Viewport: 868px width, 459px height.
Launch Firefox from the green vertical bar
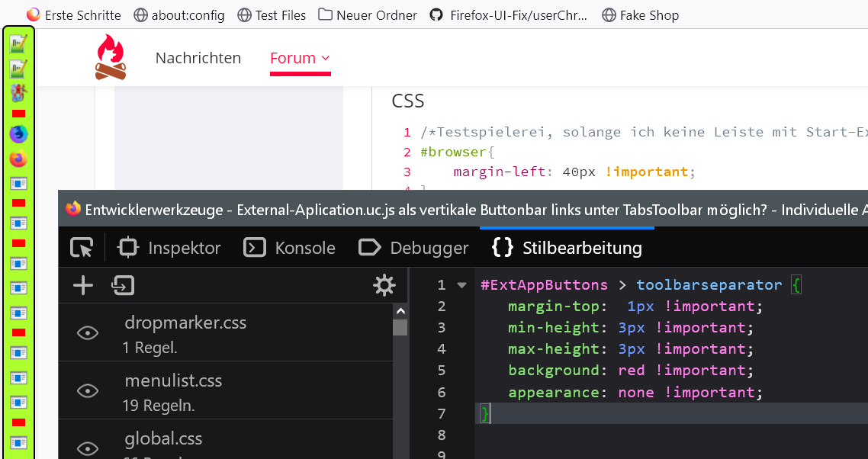pyautogui.click(x=18, y=159)
